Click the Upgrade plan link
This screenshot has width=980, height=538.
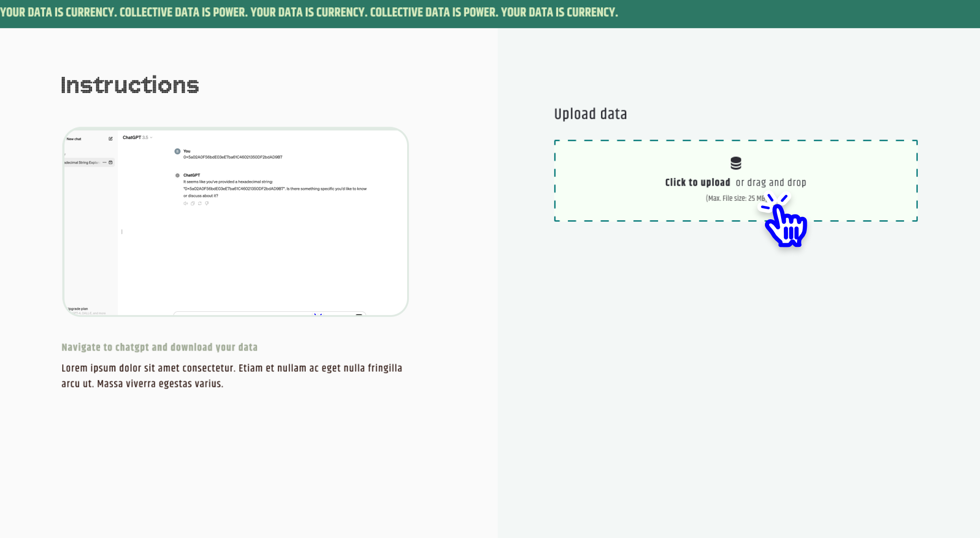click(78, 309)
